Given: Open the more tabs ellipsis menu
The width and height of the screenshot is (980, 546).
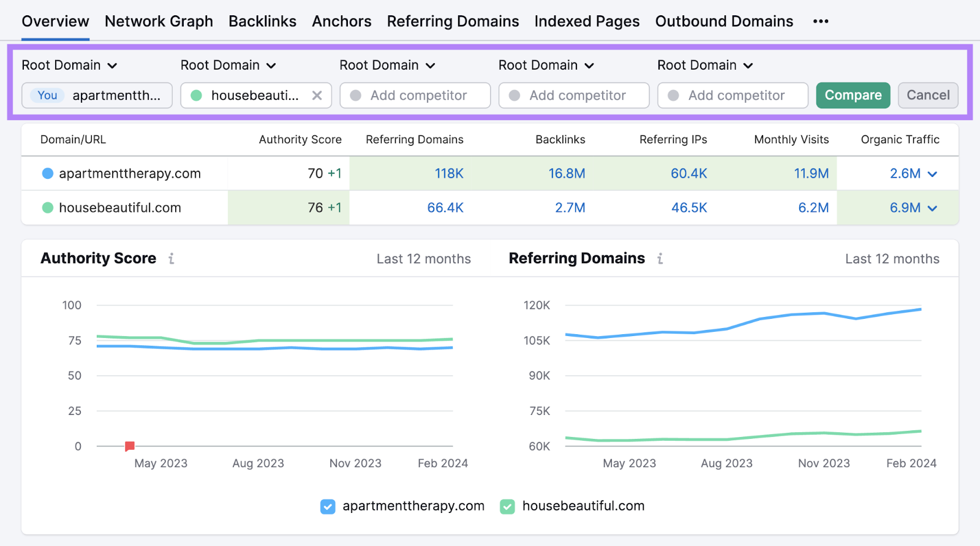Looking at the screenshot, I should [821, 21].
